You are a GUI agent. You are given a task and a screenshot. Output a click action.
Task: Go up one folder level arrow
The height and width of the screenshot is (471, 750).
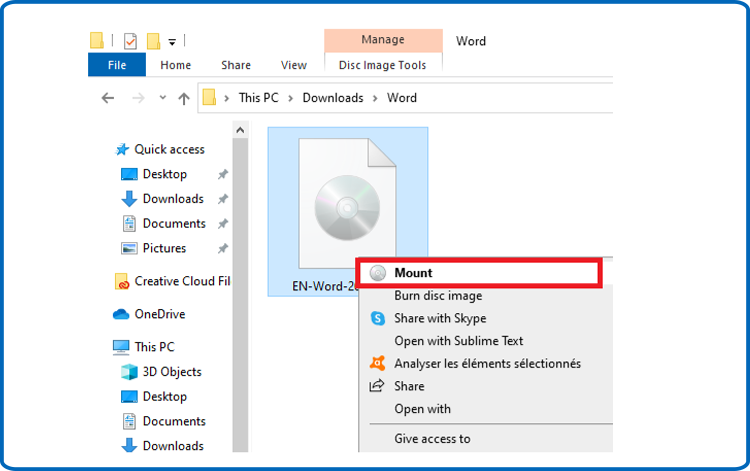pyautogui.click(x=184, y=99)
